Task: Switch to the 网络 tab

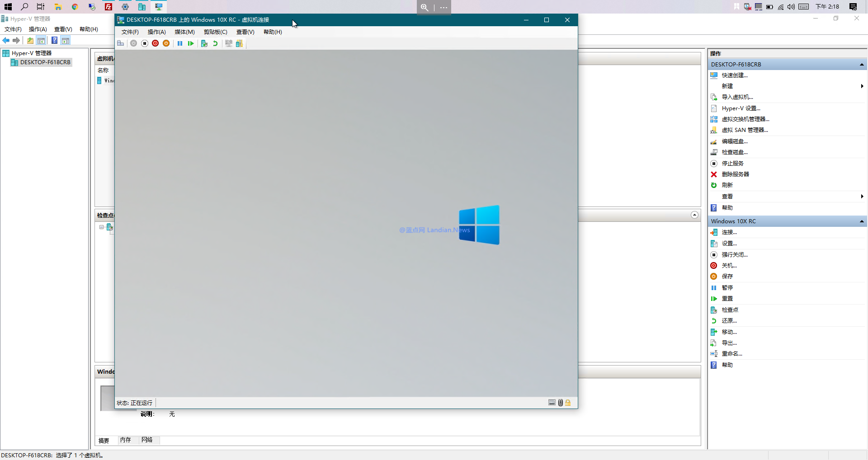Action: [x=147, y=440]
